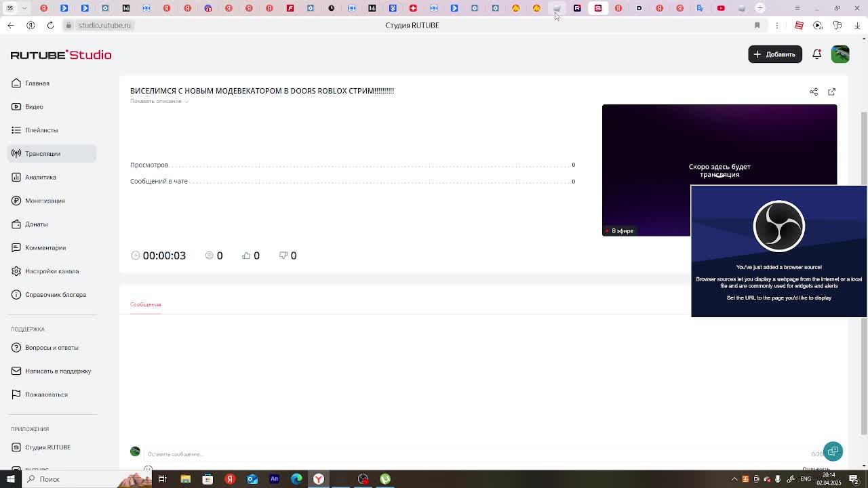Open the Yandex Browser taskbar icon
The height and width of the screenshot is (488, 868).
click(x=318, y=479)
